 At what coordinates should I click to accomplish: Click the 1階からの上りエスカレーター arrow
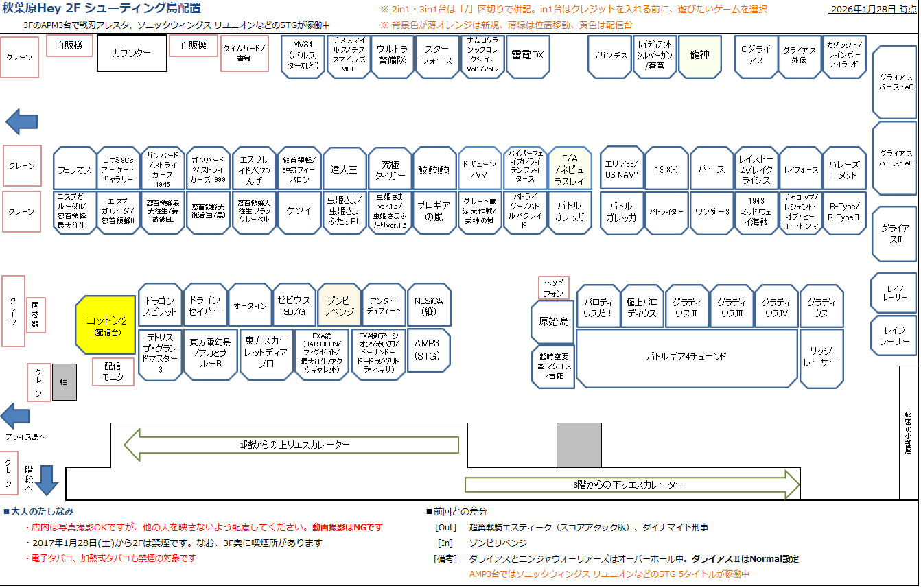290,445
